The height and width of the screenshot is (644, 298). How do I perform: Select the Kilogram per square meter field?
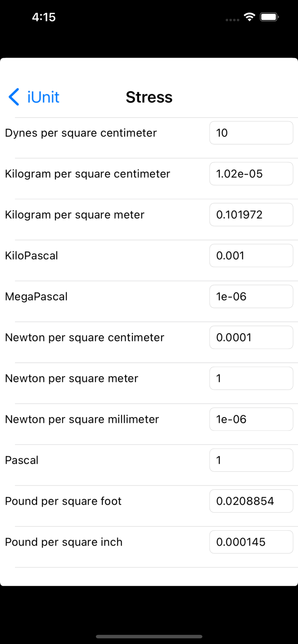coord(251,214)
